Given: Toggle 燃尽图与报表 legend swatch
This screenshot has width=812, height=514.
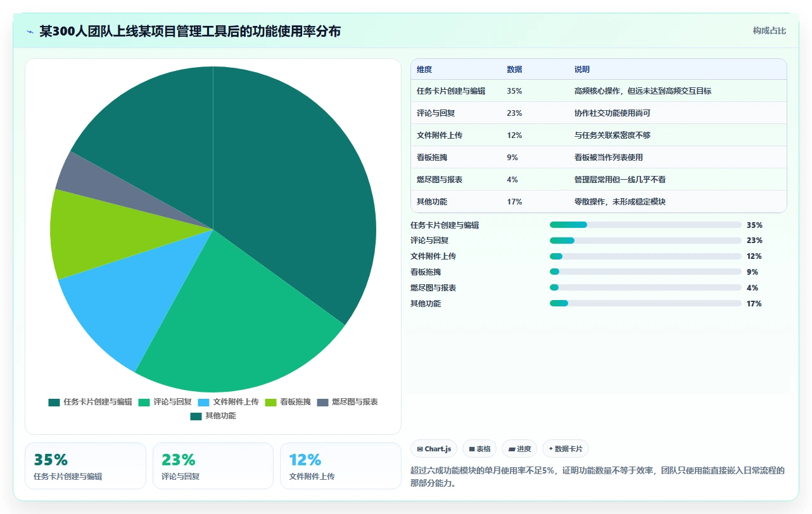Looking at the screenshot, I should pyautogui.click(x=323, y=402).
